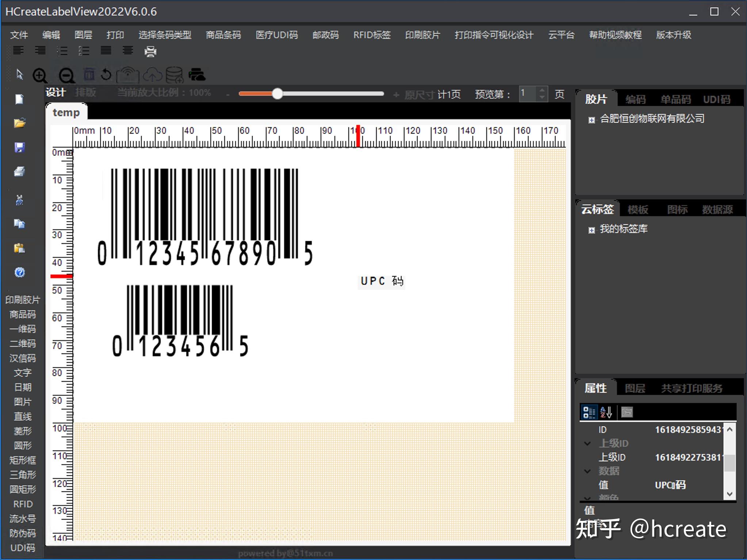Select the short UPC-E barcode 01234565

(x=180, y=321)
